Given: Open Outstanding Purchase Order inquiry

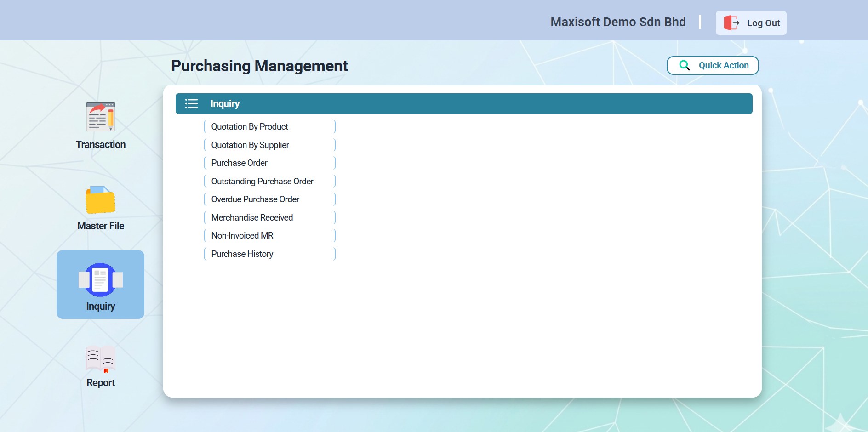Looking at the screenshot, I should click(x=270, y=181).
